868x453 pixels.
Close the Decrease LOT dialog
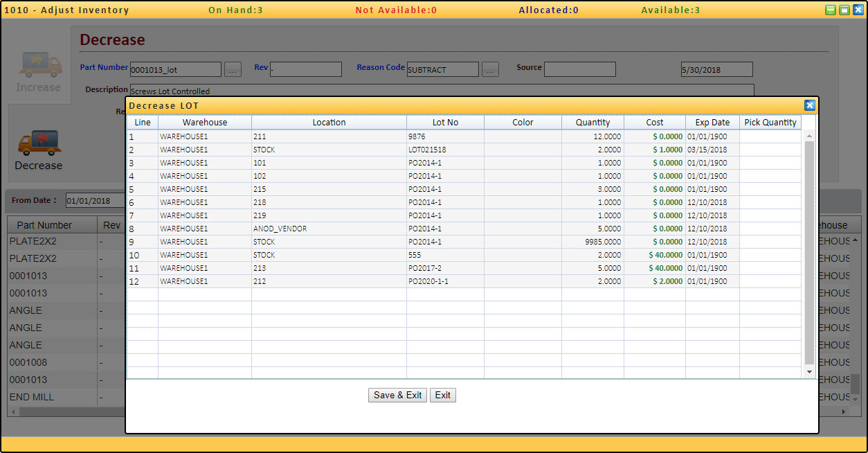[809, 105]
